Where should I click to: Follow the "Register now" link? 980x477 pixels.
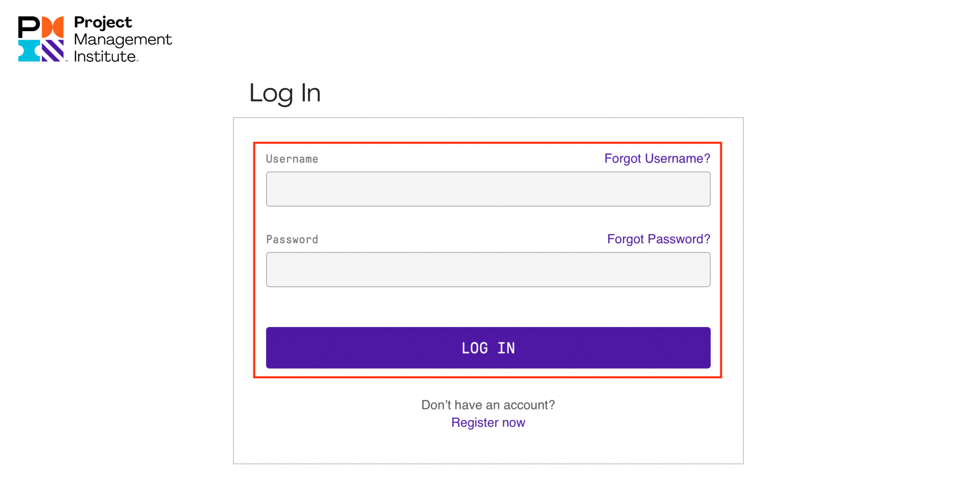click(x=488, y=422)
